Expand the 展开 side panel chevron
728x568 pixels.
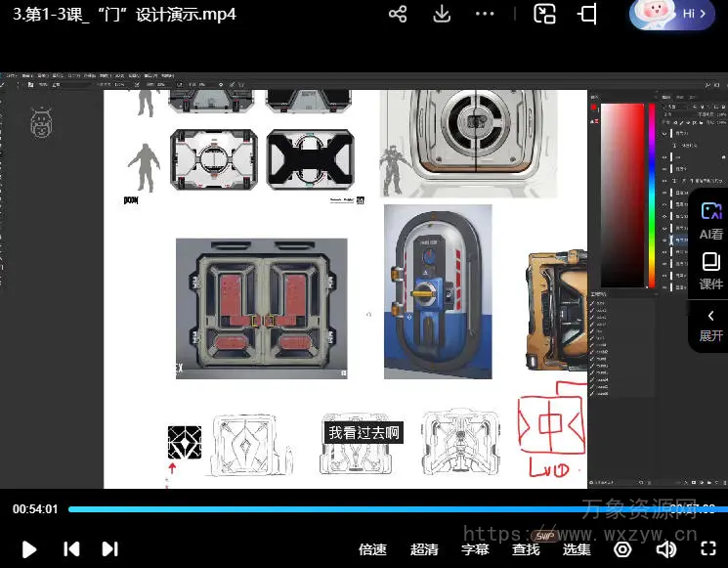pyautogui.click(x=710, y=325)
